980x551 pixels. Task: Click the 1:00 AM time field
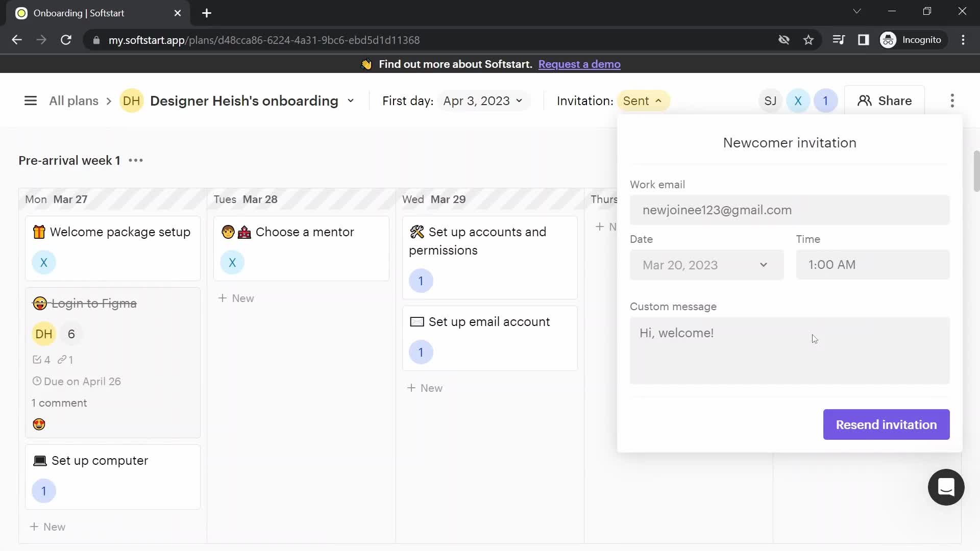click(x=873, y=264)
